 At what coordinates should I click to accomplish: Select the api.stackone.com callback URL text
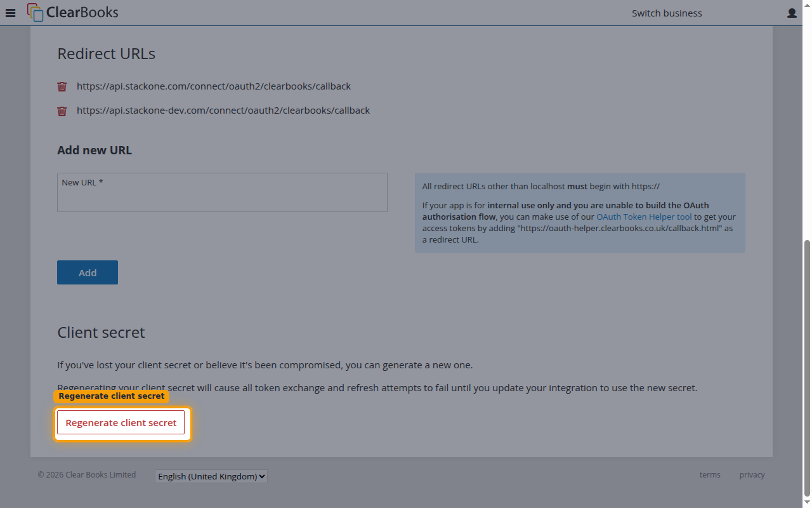point(214,86)
